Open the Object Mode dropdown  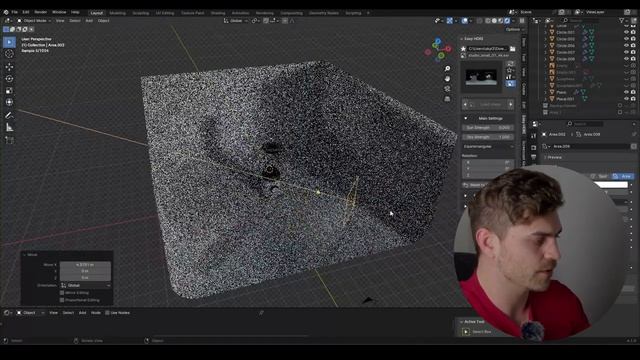tap(34, 20)
